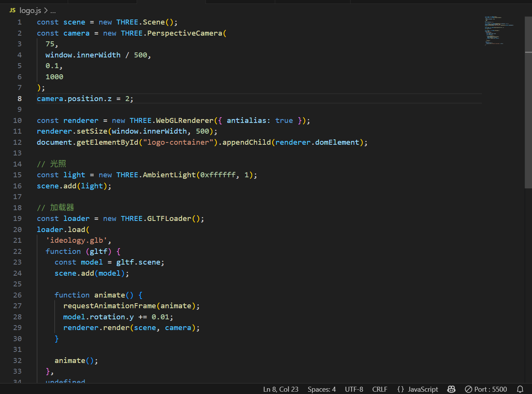Image resolution: width=532 pixels, height=394 pixels.
Task: Click the 0.01 value on line 28
Action: point(160,317)
